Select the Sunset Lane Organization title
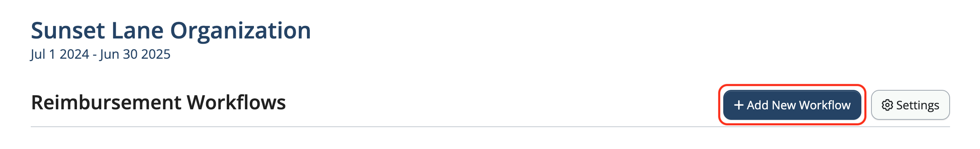Image resolution: width=980 pixels, height=149 pixels. pos(171,30)
